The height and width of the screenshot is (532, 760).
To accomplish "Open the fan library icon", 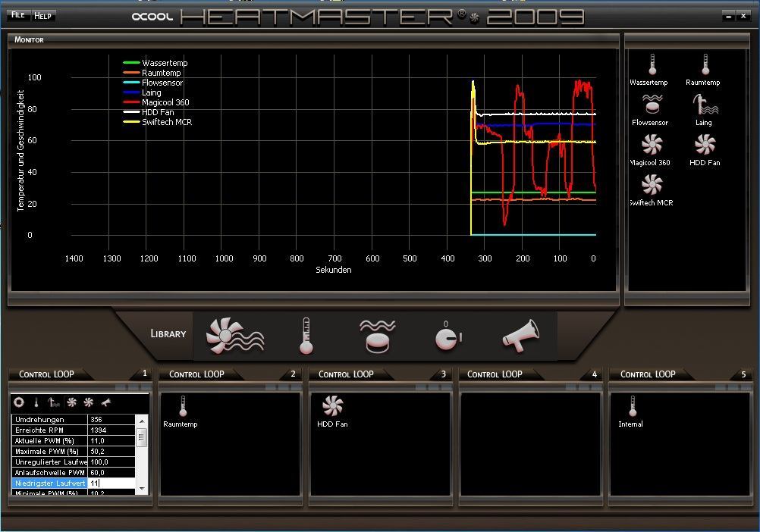I will point(235,336).
